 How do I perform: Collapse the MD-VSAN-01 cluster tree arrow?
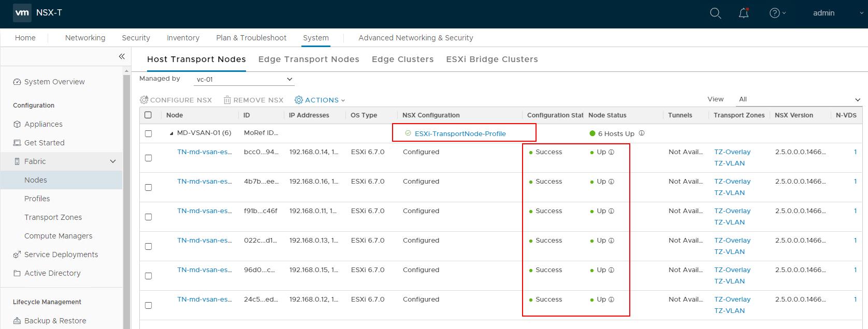tap(171, 133)
